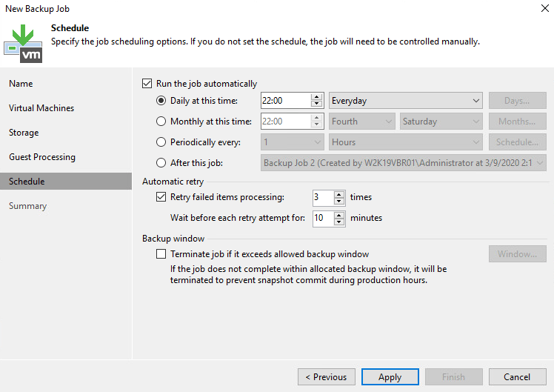This screenshot has height=392, width=554.
Task: Click the Finish button
Action: click(454, 376)
